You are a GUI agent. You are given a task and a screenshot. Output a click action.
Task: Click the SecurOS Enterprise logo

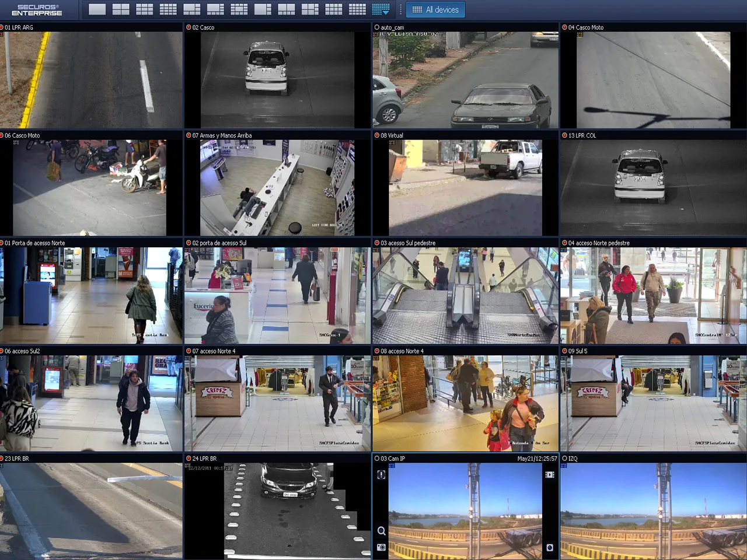coord(37,10)
